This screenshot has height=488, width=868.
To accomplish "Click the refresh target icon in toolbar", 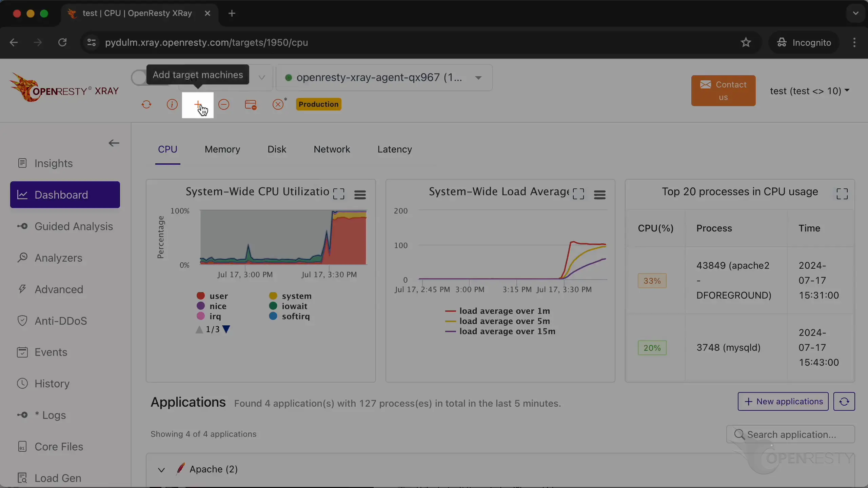I will coord(146,104).
